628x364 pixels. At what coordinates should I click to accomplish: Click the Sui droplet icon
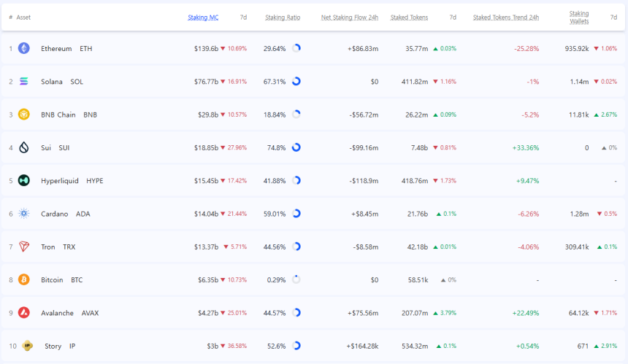click(24, 147)
